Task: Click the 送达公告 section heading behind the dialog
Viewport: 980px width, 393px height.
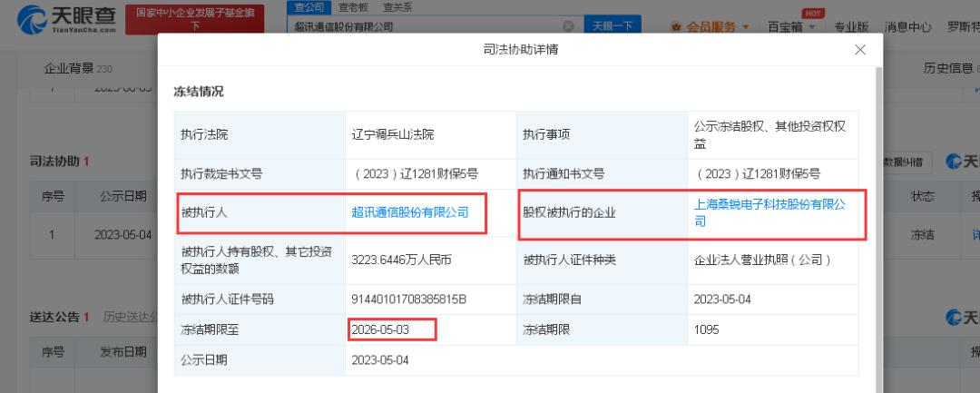Action: 55,317
